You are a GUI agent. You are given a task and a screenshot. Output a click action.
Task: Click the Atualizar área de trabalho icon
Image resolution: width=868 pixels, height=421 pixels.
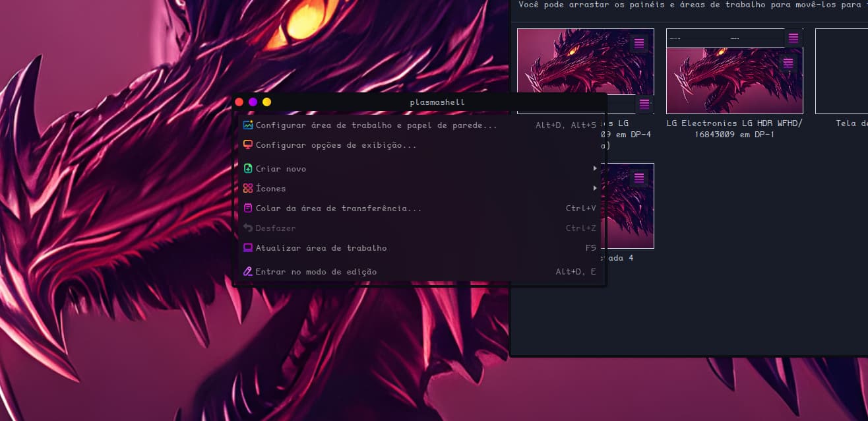248,248
